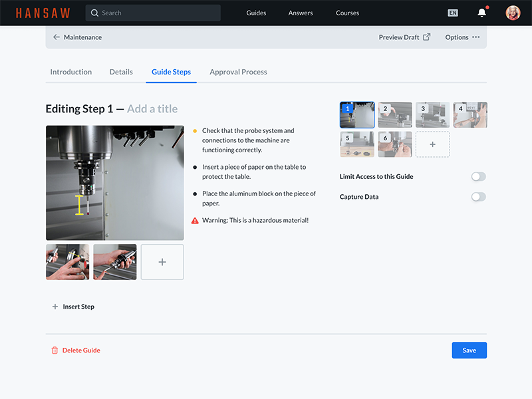Click the trash icon next to Delete Guide

55,350
